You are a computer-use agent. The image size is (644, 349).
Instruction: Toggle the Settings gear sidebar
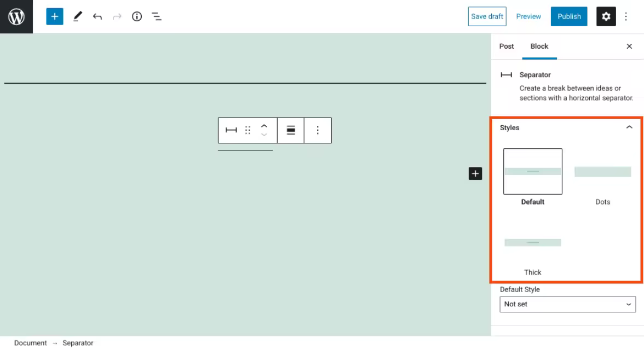click(606, 16)
